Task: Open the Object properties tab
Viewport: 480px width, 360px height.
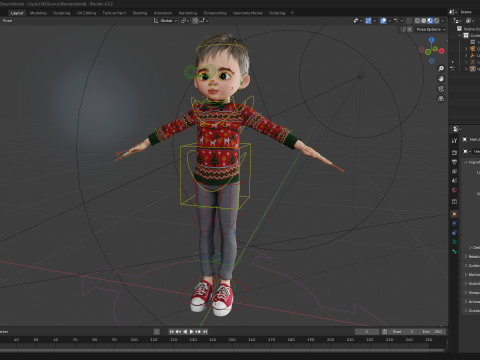Action: pyautogui.click(x=454, y=214)
